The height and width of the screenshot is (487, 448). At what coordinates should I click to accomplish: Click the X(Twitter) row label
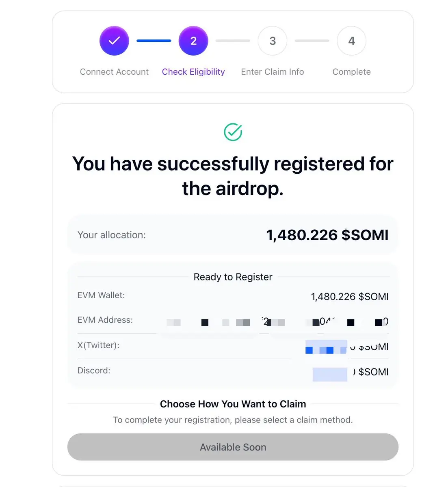point(98,345)
